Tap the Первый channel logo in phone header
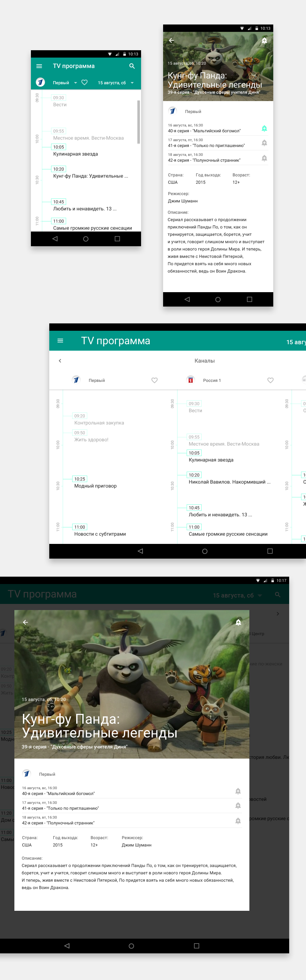The height and width of the screenshot is (980, 306). tap(40, 82)
